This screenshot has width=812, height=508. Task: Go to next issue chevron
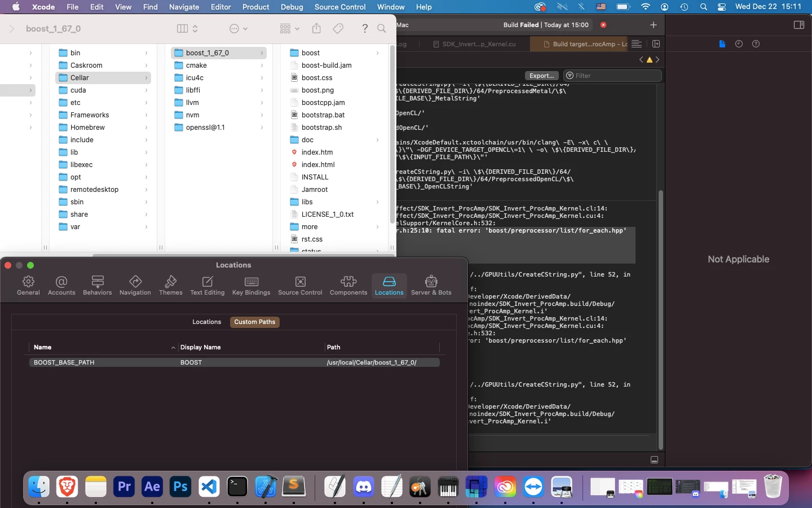pos(657,60)
